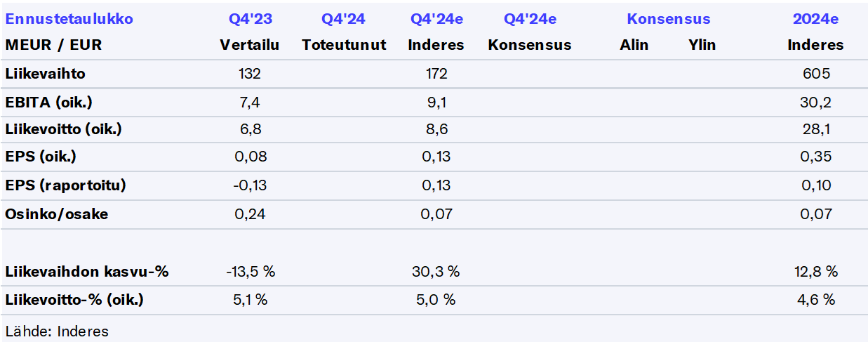Screen dimensions: 868x342
Task: Select the Liikevoitto (oik.) row label
Action: point(63,130)
